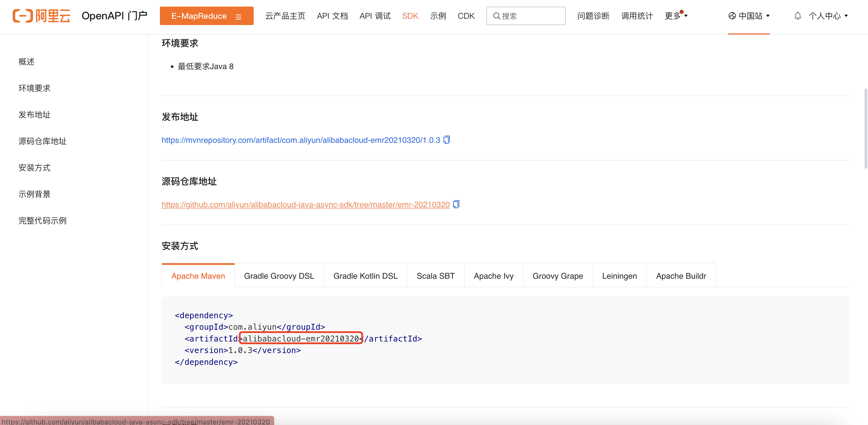The width and height of the screenshot is (868, 425).
Task: Copy the GitHub source repository URL
Action: 456,204
